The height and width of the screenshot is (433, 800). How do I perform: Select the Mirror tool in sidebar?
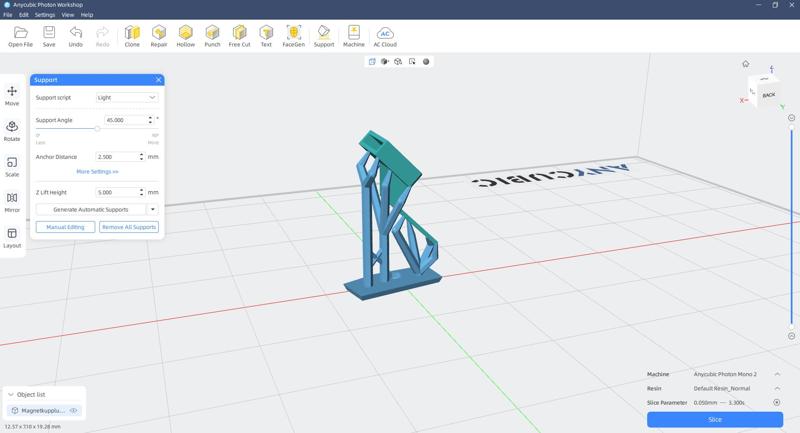tap(12, 202)
